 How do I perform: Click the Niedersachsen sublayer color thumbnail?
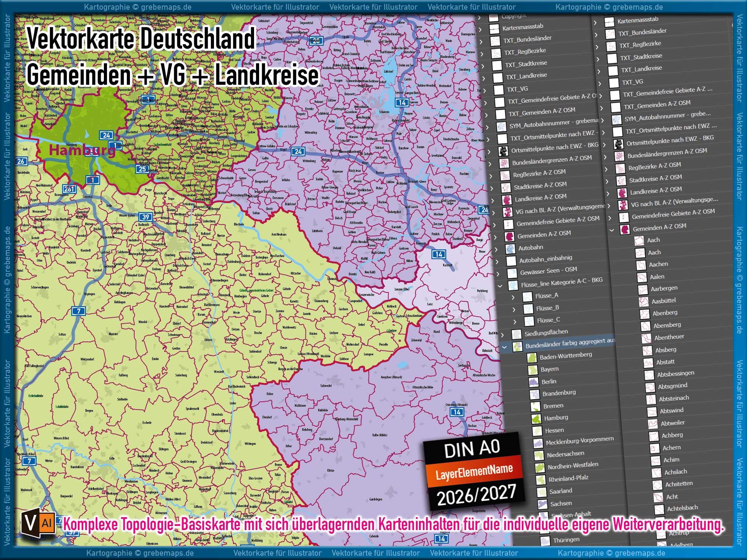[539, 455]
